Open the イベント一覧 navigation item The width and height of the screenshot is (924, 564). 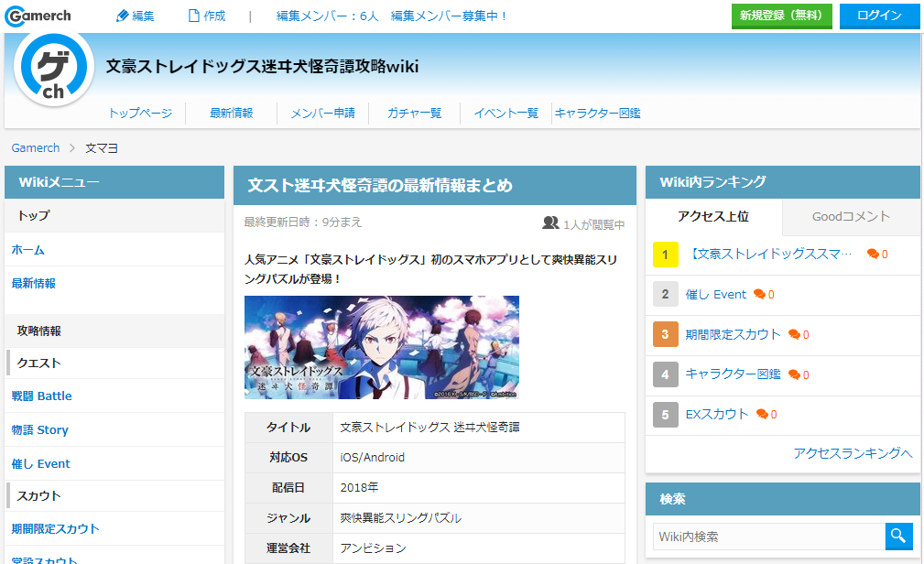pyautogui.click(x=505, y=114)
